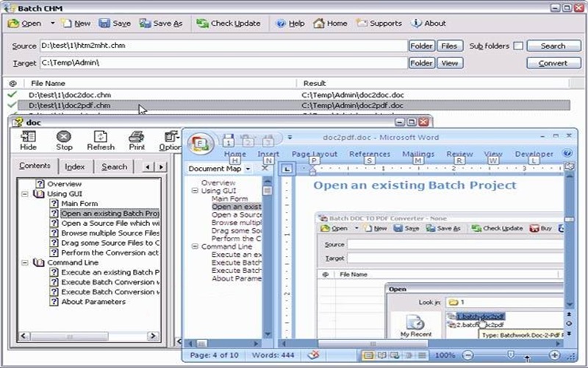Screen dimensions: 588x368
Task: Click the left tab-scroll arrow in help viewer
Action: pos(148,167)
